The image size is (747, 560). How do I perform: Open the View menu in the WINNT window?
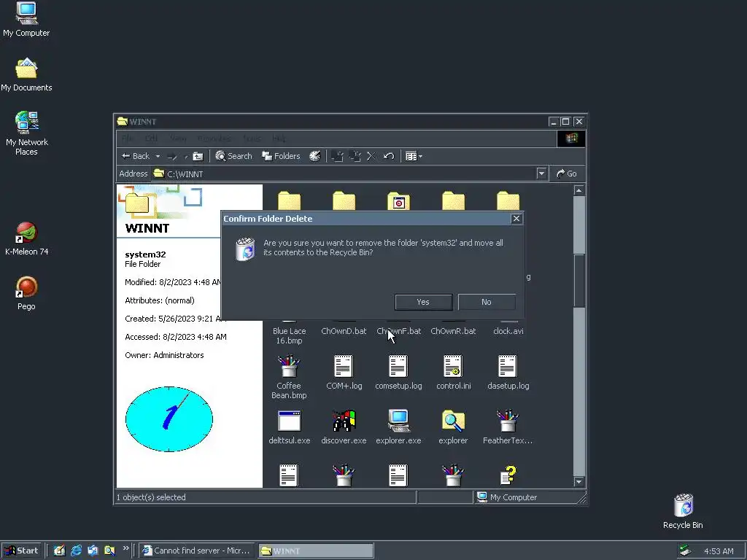[178, 139]
